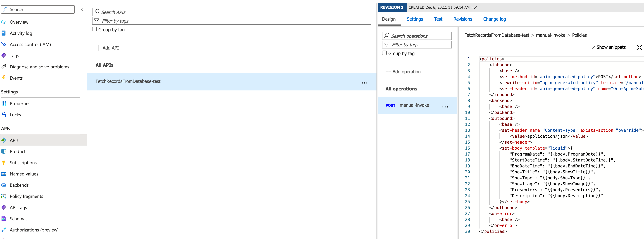Click into the operations Filter by tags field

[417, 44]
